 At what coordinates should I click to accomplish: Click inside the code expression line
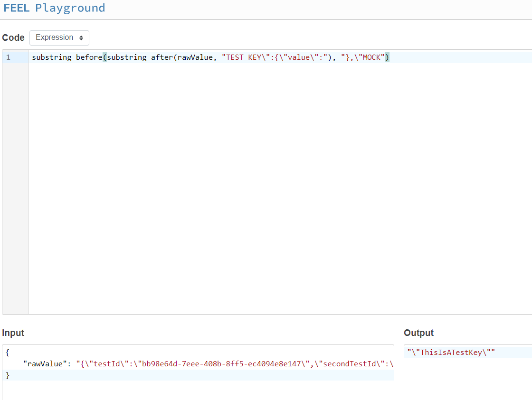pos(280,57)
